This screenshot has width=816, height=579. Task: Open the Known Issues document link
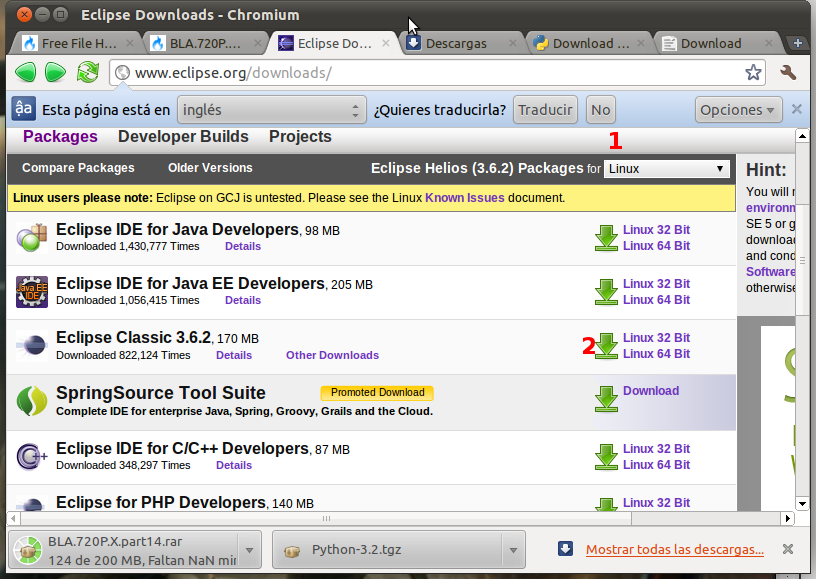pos(465,198)
